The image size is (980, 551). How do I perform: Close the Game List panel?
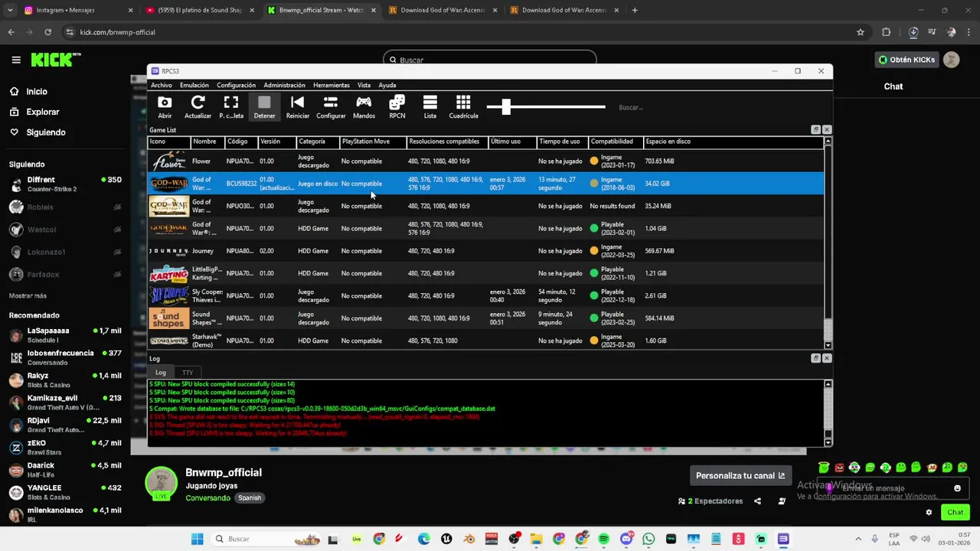pos(827,130)
